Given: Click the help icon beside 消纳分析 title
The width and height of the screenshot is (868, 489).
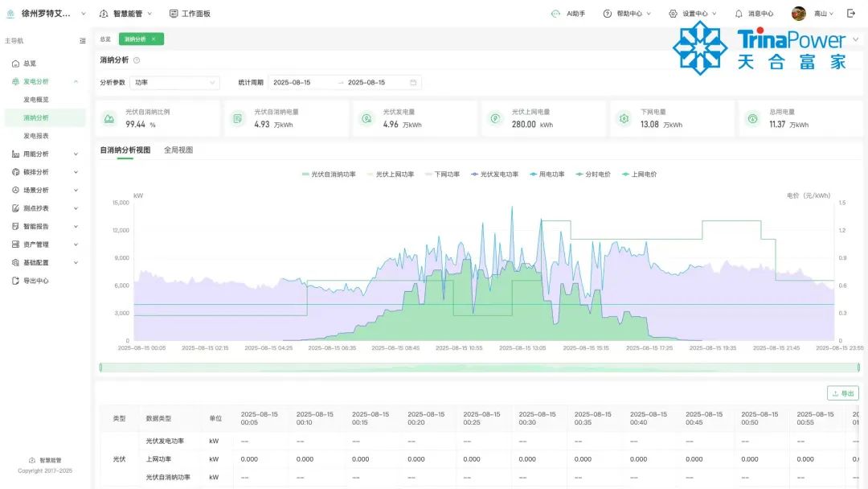Looking at the screenshot, I should 137,60.
